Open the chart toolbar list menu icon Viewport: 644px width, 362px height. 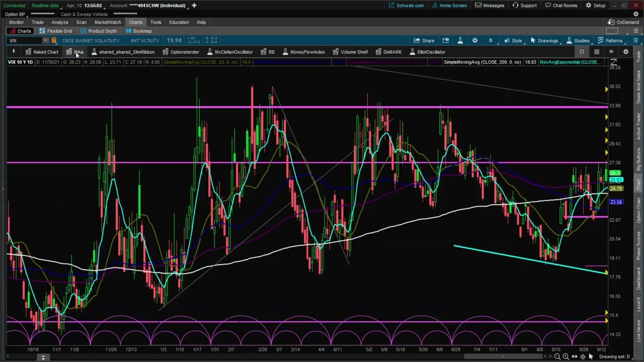[x=635, y=41]
